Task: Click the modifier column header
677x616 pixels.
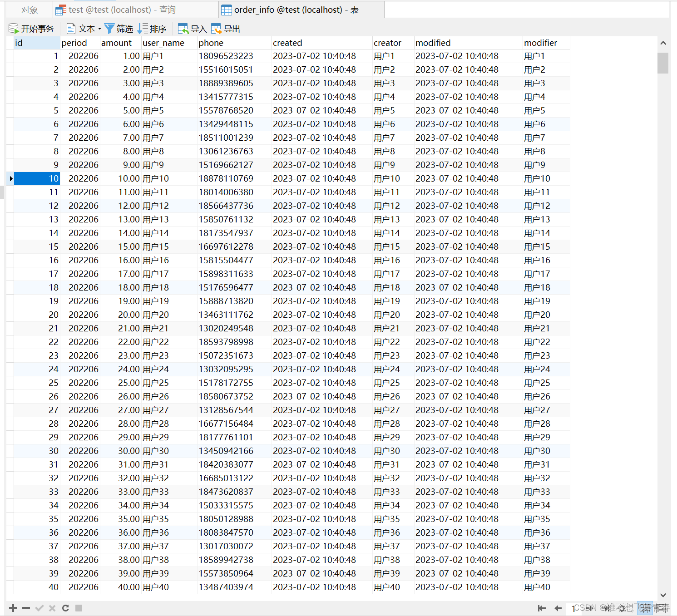Action: point(546,43)
